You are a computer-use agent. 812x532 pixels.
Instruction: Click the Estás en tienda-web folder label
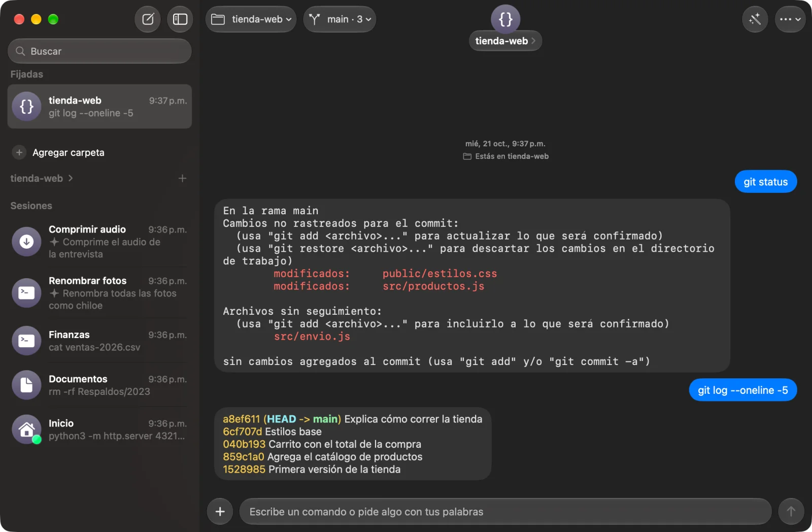506,156
